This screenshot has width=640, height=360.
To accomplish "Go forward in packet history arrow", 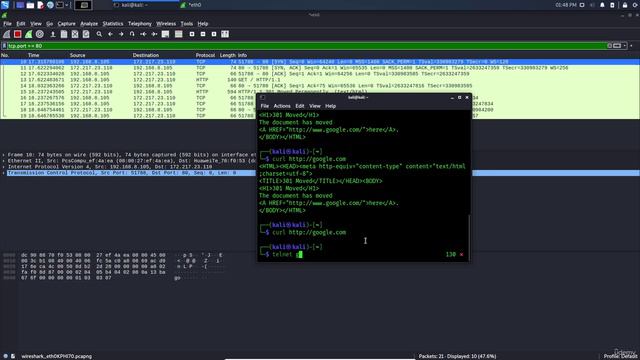I will tap(121, 34).
